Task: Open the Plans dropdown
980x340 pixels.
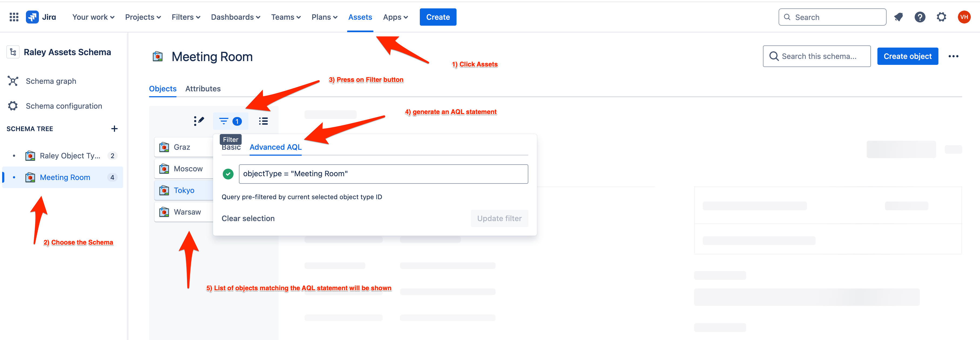Action: (324, 17)
